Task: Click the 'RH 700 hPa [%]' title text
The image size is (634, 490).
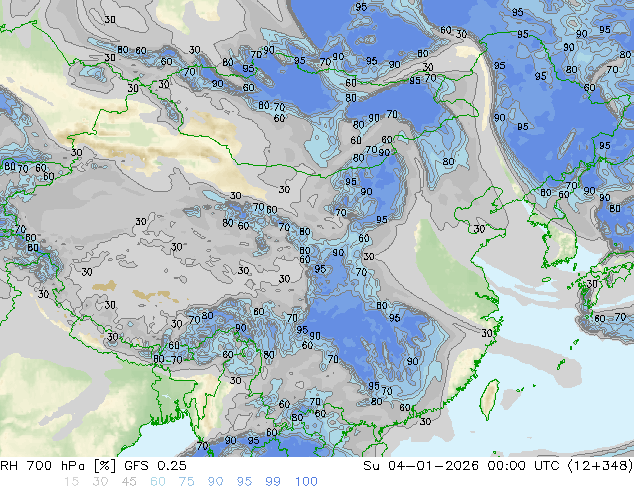Action: (x=58, y=466)
